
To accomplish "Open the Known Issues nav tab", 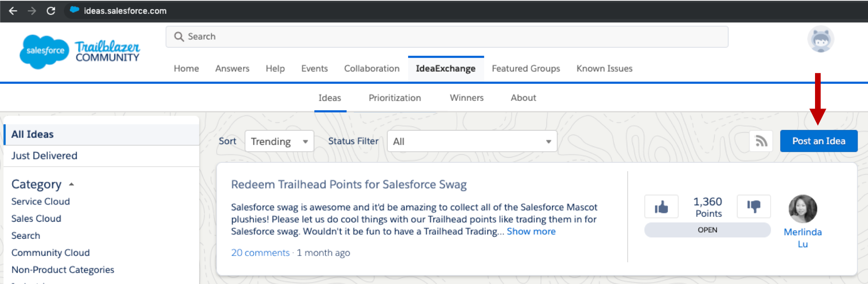I will pos(604,69).
